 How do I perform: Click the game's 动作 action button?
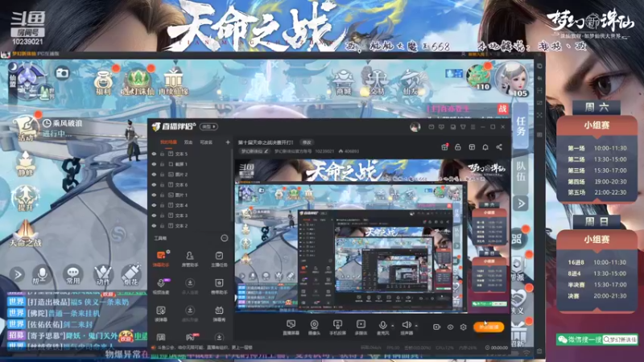click(x=102, y=275)
